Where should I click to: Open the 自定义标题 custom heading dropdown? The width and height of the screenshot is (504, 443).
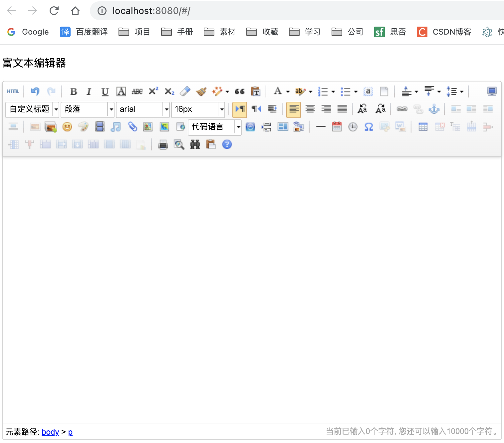(x=32, y=109)
